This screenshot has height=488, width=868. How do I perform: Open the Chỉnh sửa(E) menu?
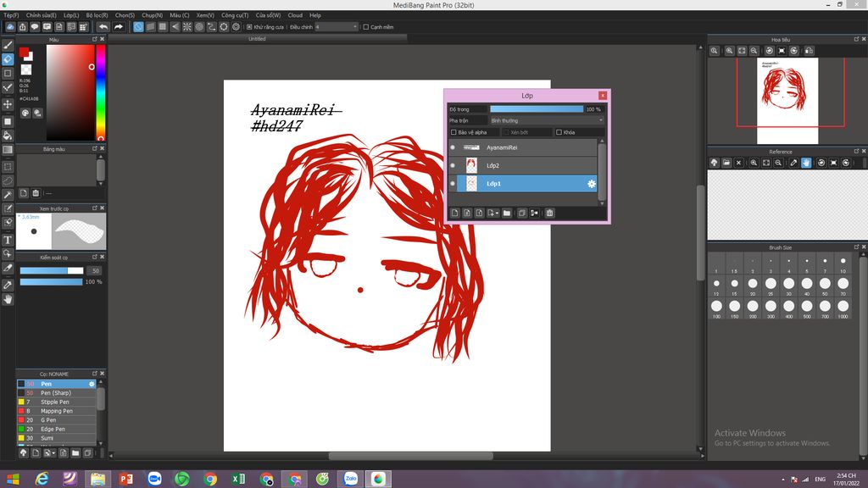(41, 15)
